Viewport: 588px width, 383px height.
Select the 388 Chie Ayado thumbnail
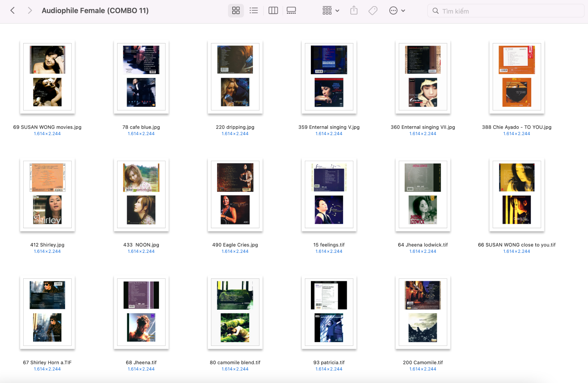coord(517,77)
